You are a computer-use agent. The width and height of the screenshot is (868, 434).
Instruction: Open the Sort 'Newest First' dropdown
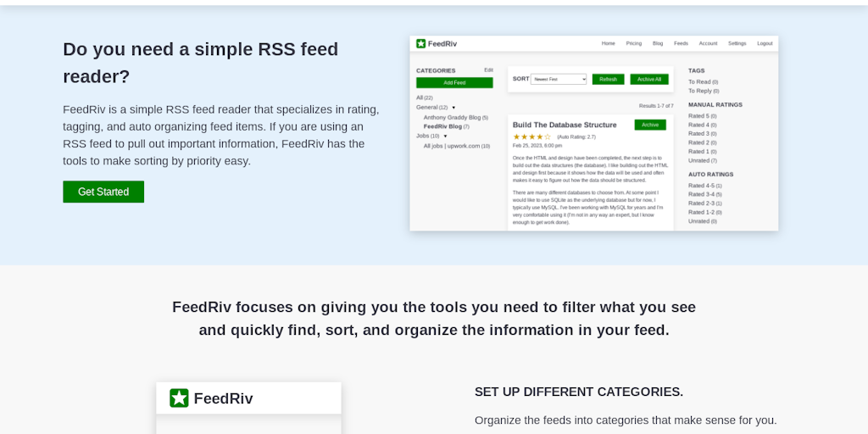[558, 79]
